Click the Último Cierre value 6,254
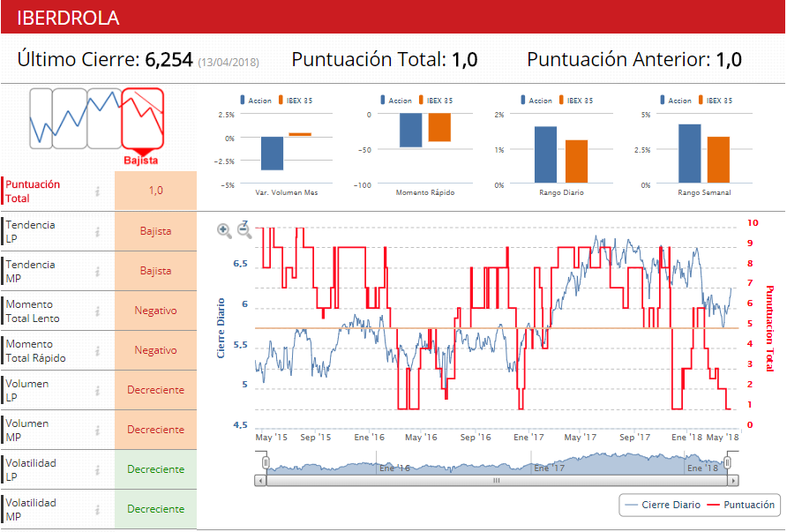 169,60
